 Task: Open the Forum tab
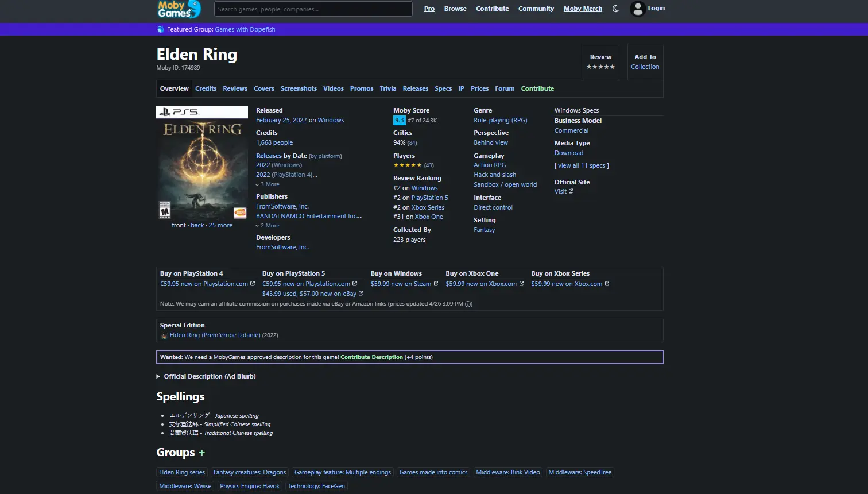coord(505,88)
